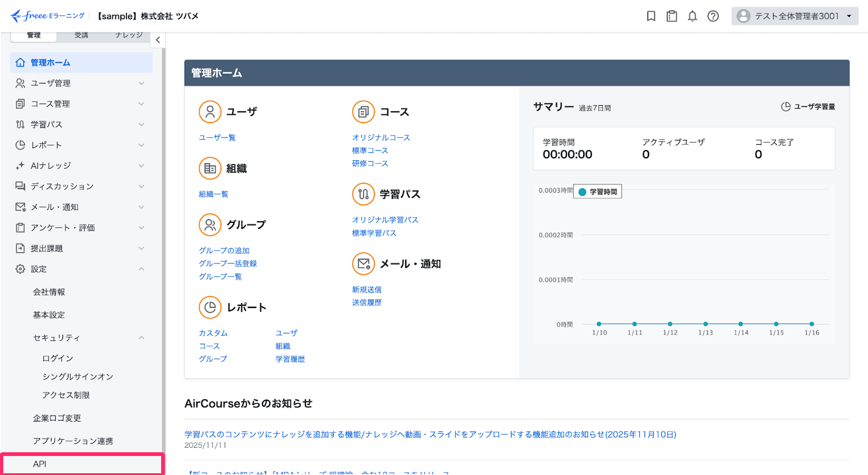The width and height of the screenshot is (868, 475).
Task: Expand the AIナレッジ sidebar menu
Action: pyautogui.click(x=81, y=165)
